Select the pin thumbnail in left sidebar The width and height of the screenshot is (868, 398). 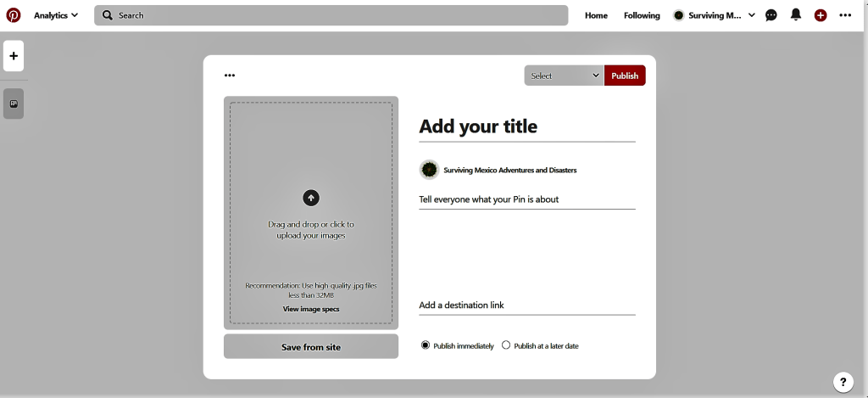click(x=14, y=104)
